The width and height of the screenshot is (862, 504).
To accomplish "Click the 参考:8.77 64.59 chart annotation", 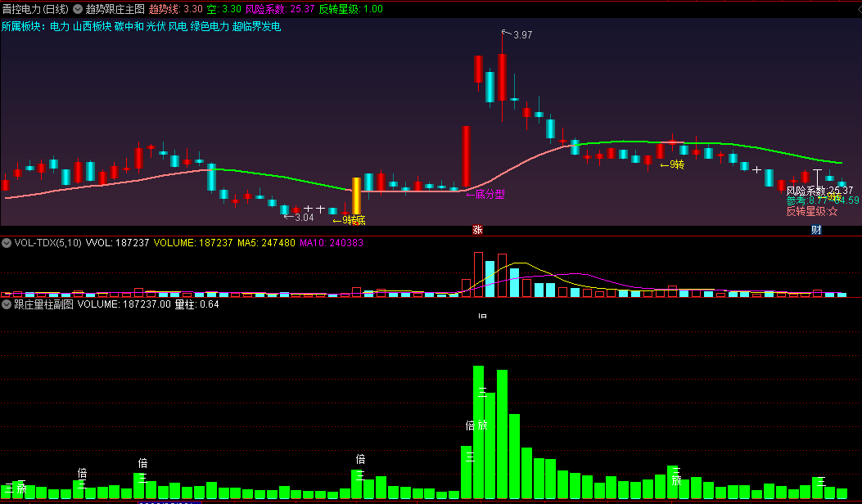I will pos(823,200).
